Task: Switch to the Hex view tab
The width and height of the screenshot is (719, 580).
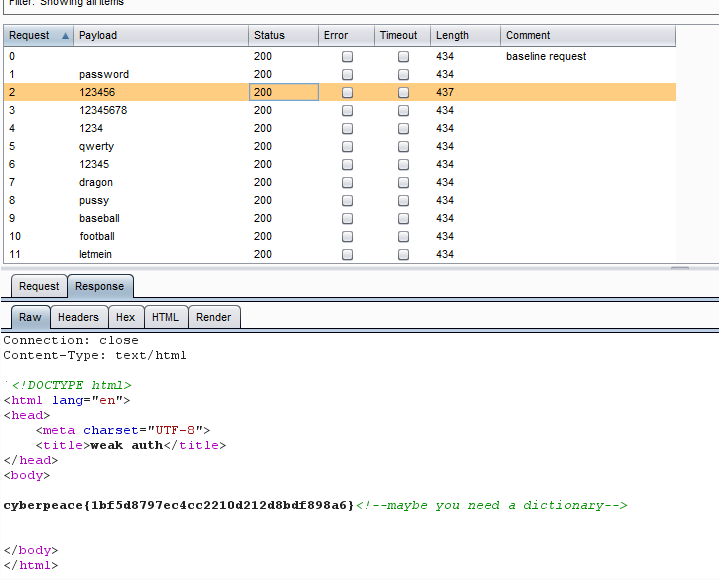Action: (x=125, y=317)
